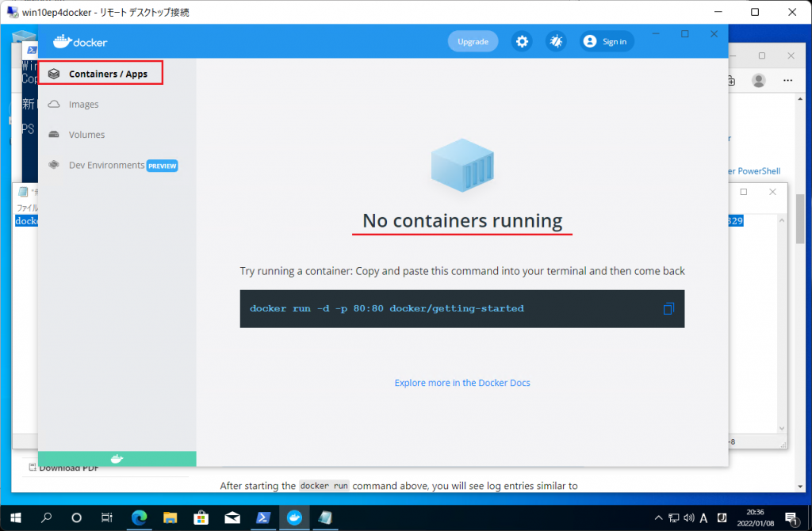Click the Try running a container instruction text
This screenshot has width=812, height=531.
tap(462, 271)
